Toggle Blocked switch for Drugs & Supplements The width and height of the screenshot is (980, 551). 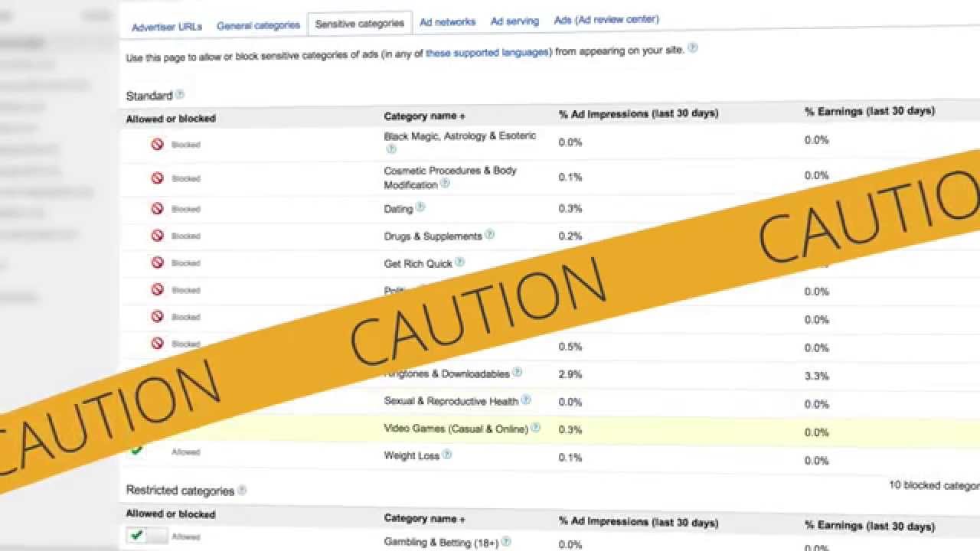click(157, 236)
